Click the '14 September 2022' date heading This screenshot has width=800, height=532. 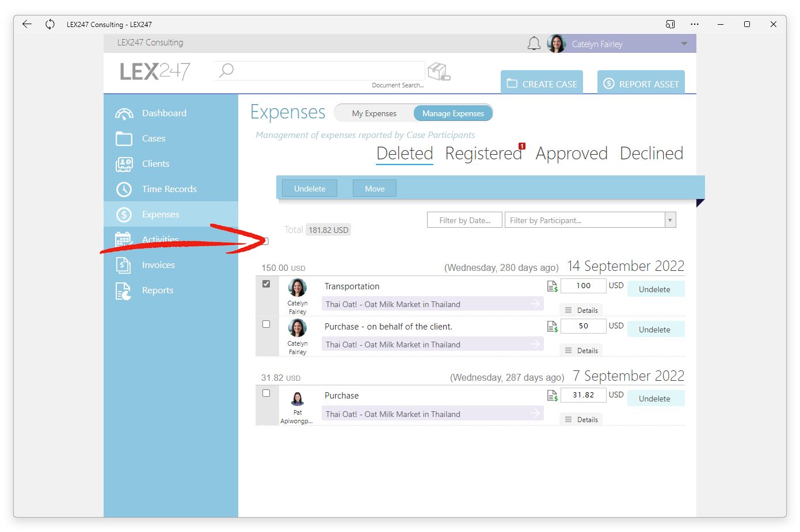click(626, 266)
